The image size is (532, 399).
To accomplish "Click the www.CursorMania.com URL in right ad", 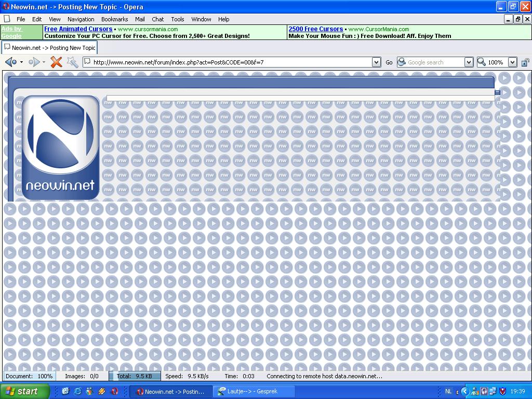I will [379, 29].
